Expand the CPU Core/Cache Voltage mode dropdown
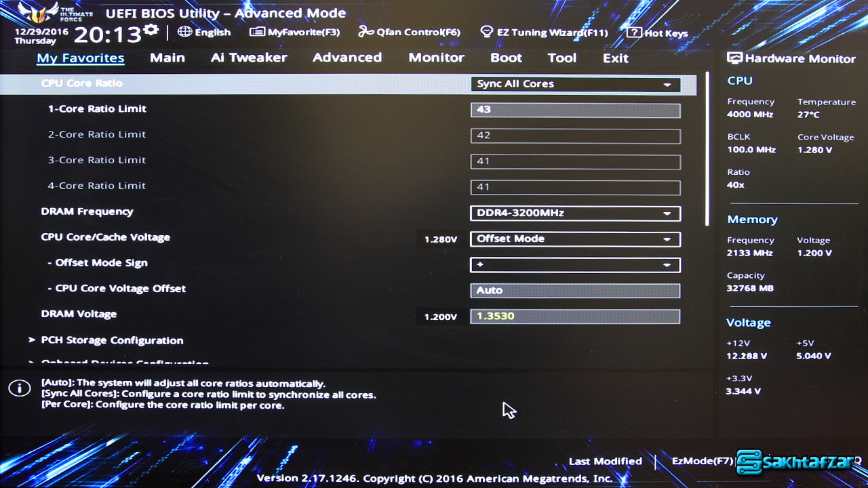Screen dimensions: 868x488 (574, 239)
